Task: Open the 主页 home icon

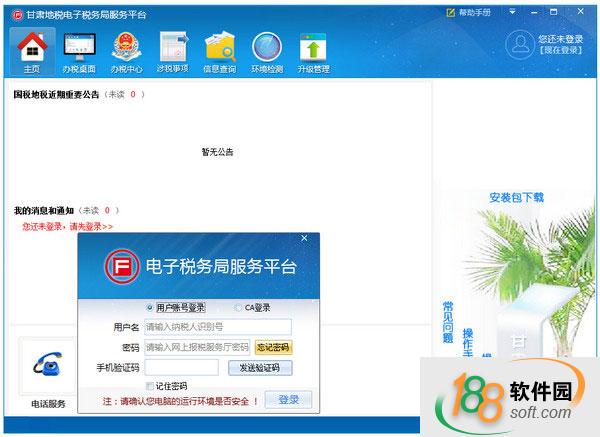Action: (x=32, y=48)
